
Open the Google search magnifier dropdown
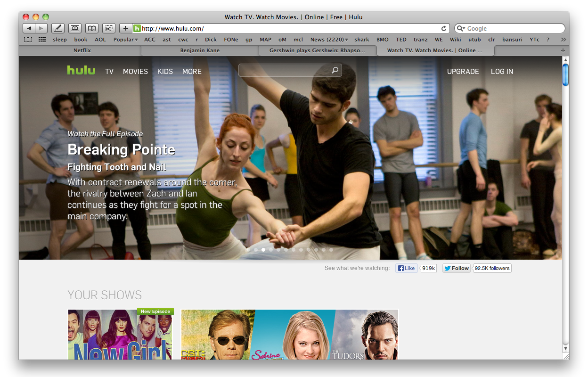click(461, 29)
